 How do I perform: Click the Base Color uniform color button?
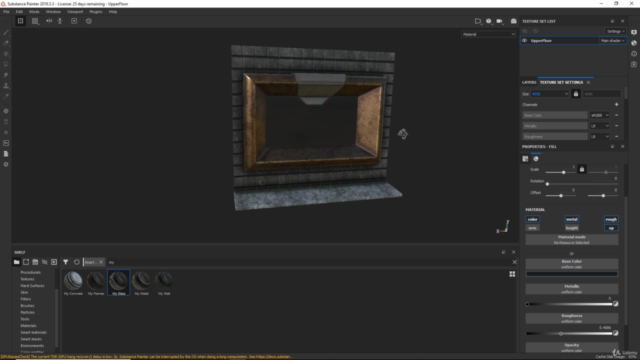click(x=571, y=264)
